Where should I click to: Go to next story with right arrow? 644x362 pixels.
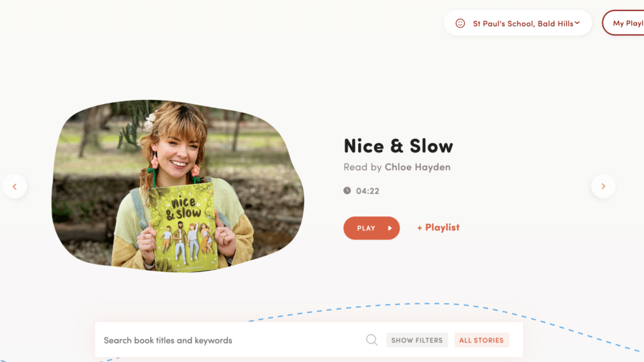click(x=604, y=186)
